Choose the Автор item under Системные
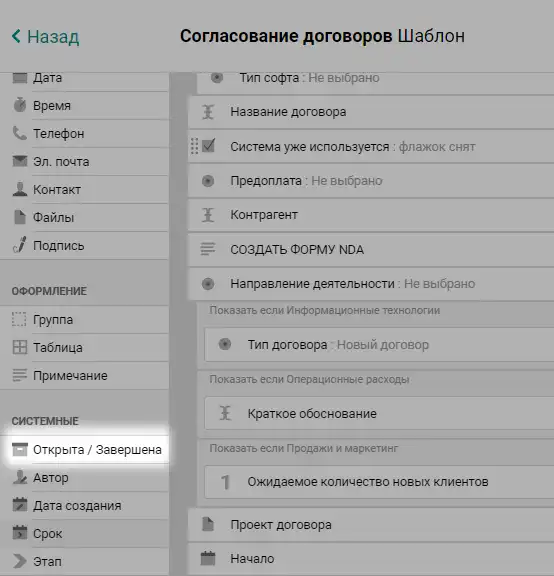The image size is (554, 576). pyautogui.click(x=84, y=478)
